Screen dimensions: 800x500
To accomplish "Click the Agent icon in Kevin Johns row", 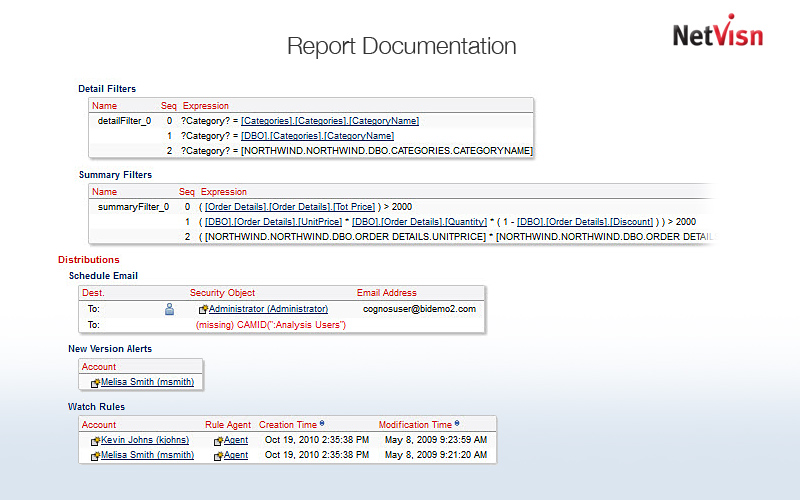I will [x=218, y=440].
